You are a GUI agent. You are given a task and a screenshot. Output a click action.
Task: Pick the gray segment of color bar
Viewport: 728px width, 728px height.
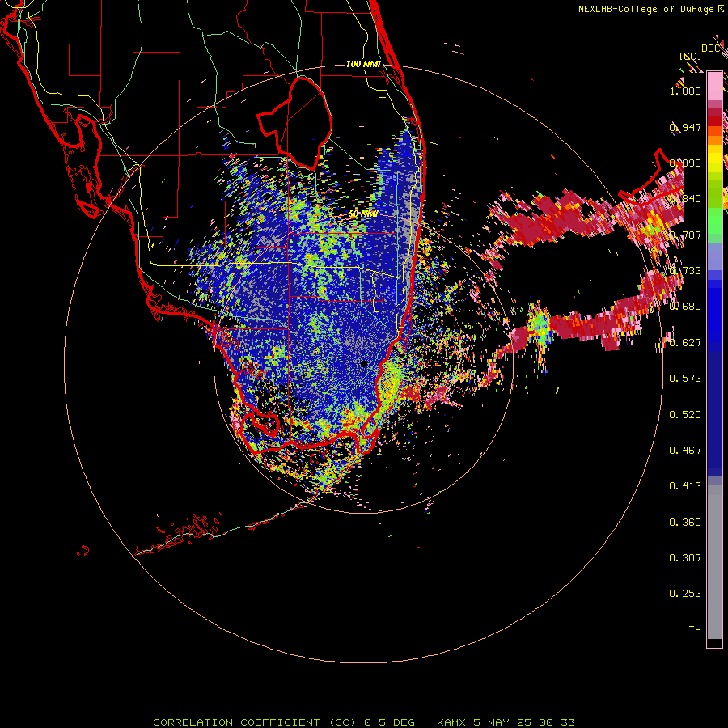tap(714, 562)
